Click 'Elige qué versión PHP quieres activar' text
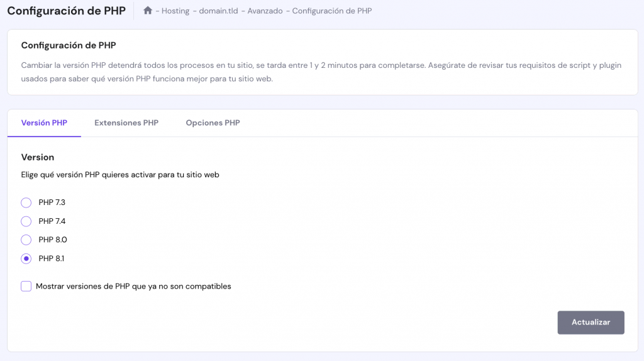 120,175
